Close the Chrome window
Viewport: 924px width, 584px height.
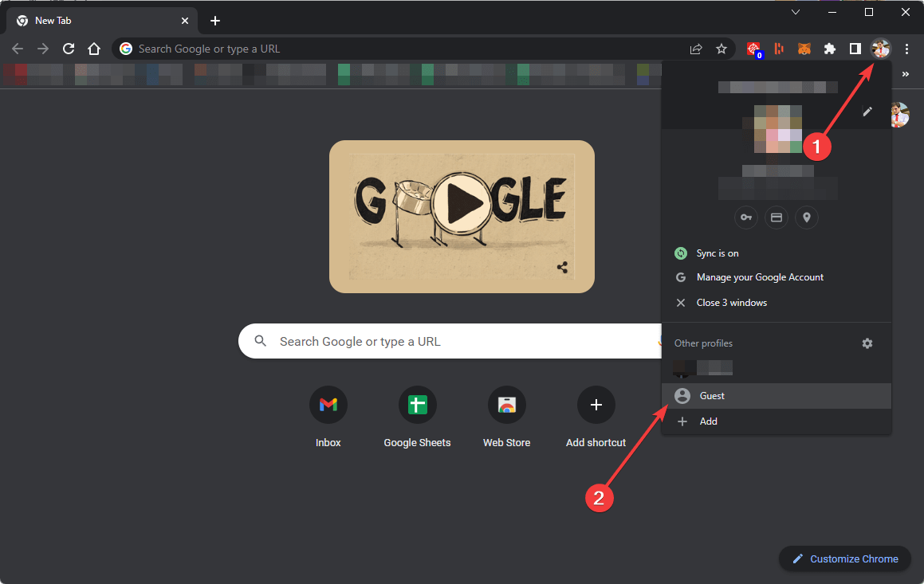pyautogui.click(x=906, y=13)
